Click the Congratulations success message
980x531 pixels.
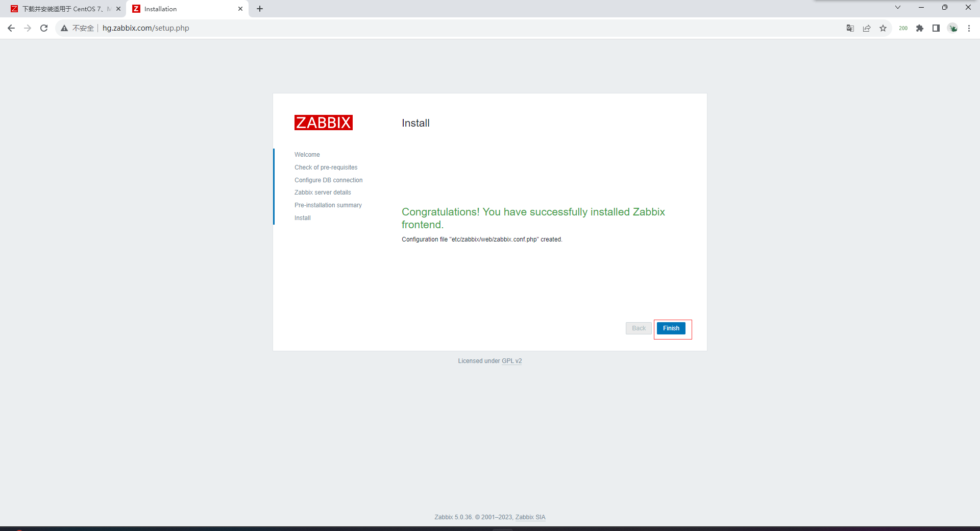(x=533, y=218)
